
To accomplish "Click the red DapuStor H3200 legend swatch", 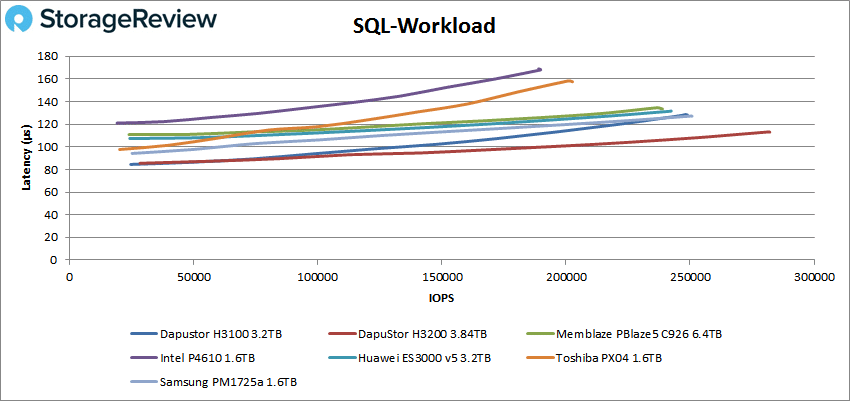I will coord(341,334).
